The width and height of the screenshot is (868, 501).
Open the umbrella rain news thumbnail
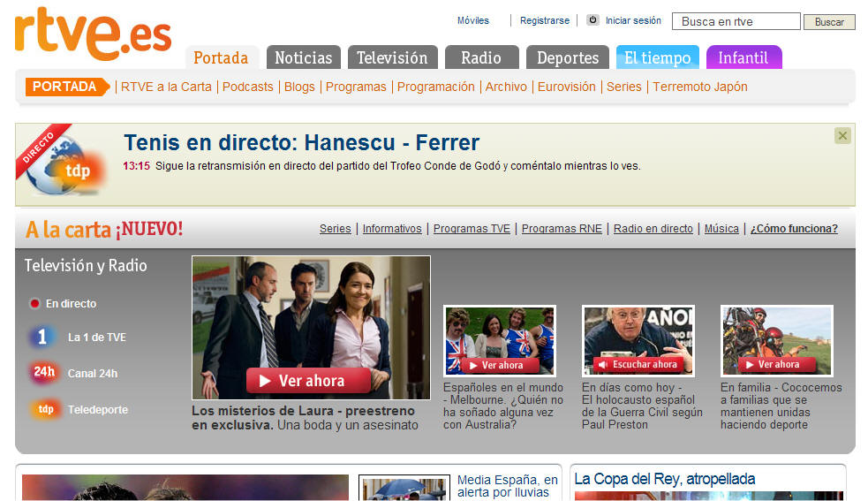point(404,488)
